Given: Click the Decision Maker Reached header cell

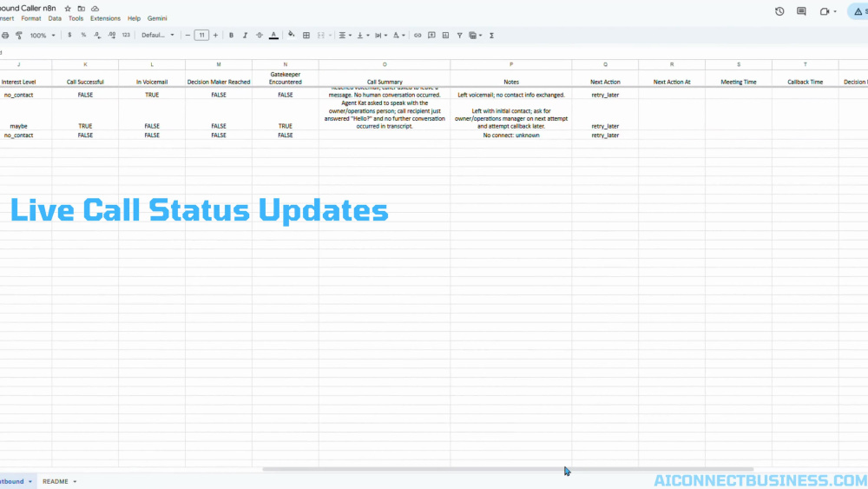Looking at the screenshot, I should coord(219,78).
